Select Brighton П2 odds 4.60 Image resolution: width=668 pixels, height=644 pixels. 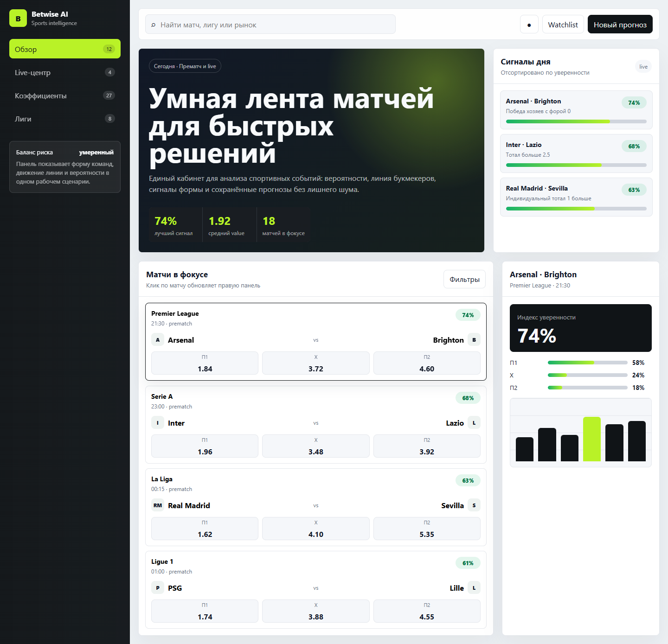427,363
